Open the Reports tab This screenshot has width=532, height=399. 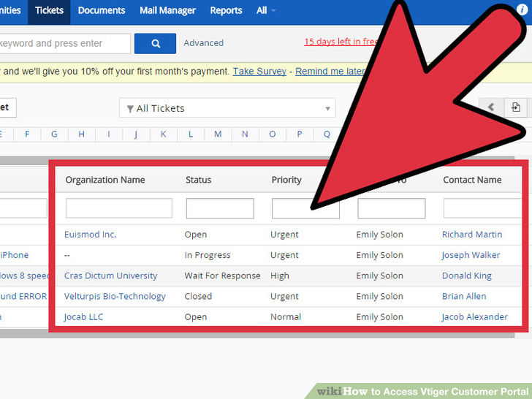point(226,10)
